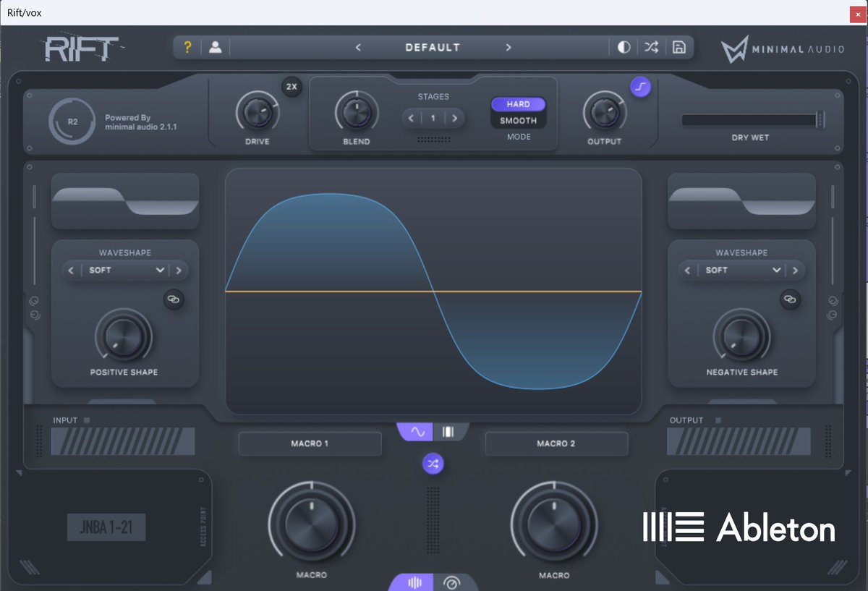Click the MACRO 2 name field

pos(557,443)
